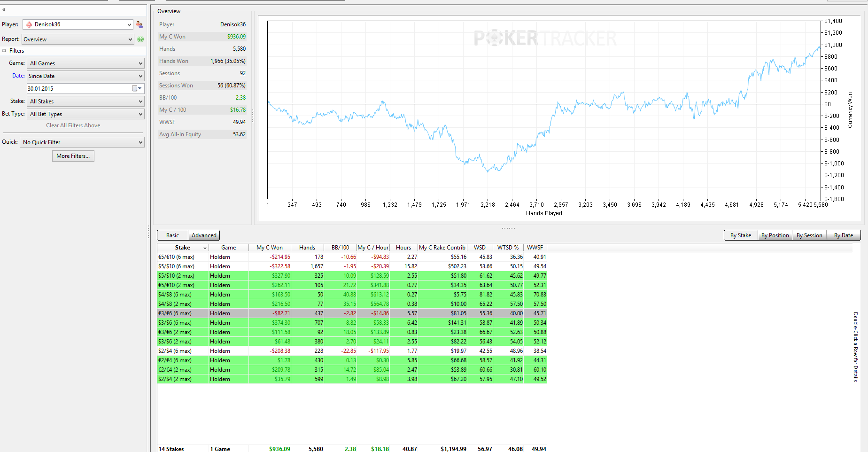Select the $5/$10 (6 max) stake row

click(x=352, y=266)
